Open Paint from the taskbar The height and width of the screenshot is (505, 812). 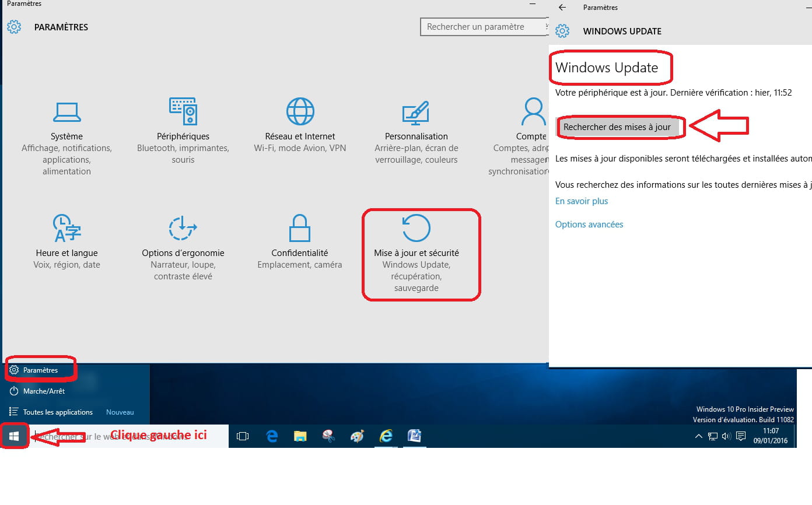pyautogui.click(x=357, y=436)
